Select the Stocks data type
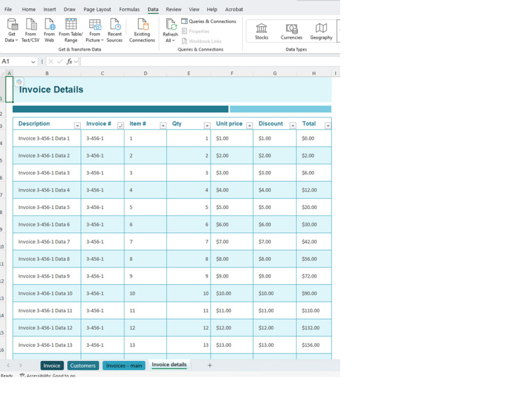Viewport: 532px width, 399px height. click(x=262, y=31)
